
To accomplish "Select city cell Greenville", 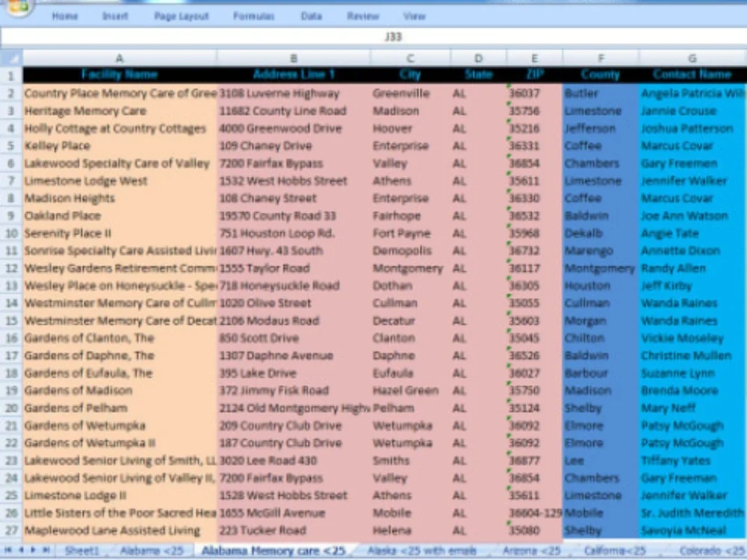I will tap(410, 93).
